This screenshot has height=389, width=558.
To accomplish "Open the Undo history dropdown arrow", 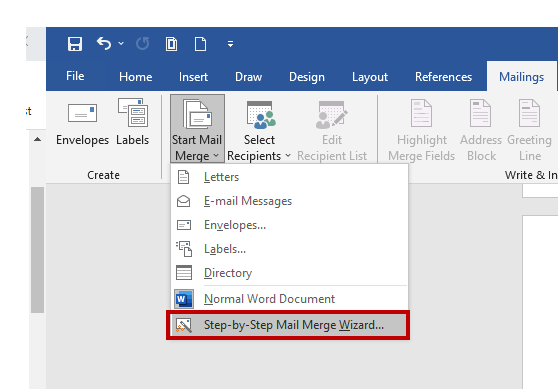I will click(x=121, y=44).
